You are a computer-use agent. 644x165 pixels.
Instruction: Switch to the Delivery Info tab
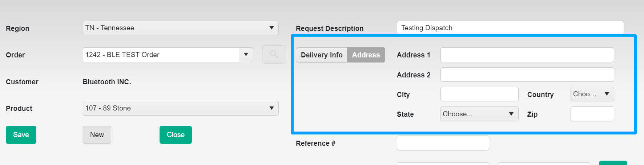(322, 55)
